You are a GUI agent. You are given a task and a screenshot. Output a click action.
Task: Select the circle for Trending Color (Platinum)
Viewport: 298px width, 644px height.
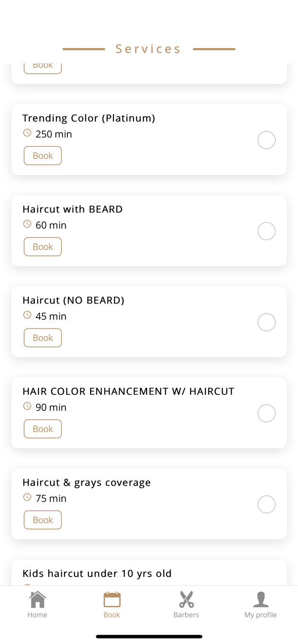(267, 140)
